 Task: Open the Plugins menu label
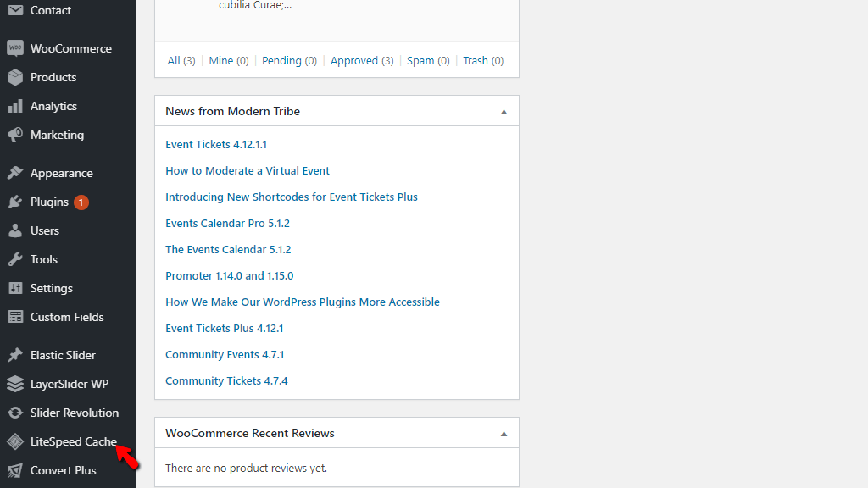pyautogui.click(x=49, y=202)
